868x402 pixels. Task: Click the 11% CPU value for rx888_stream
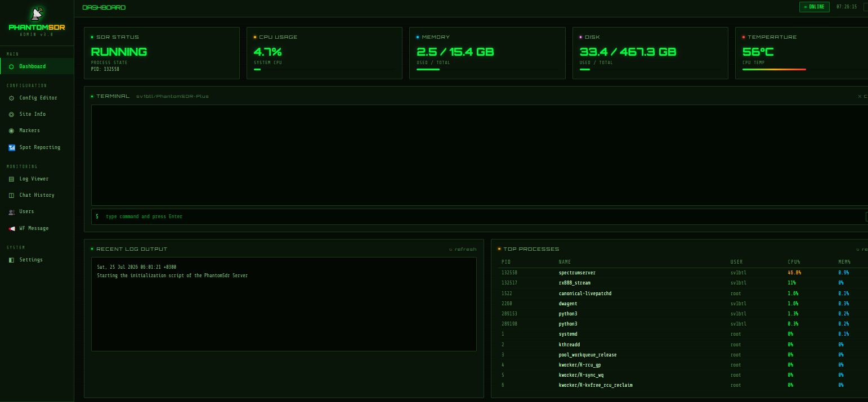791,283
